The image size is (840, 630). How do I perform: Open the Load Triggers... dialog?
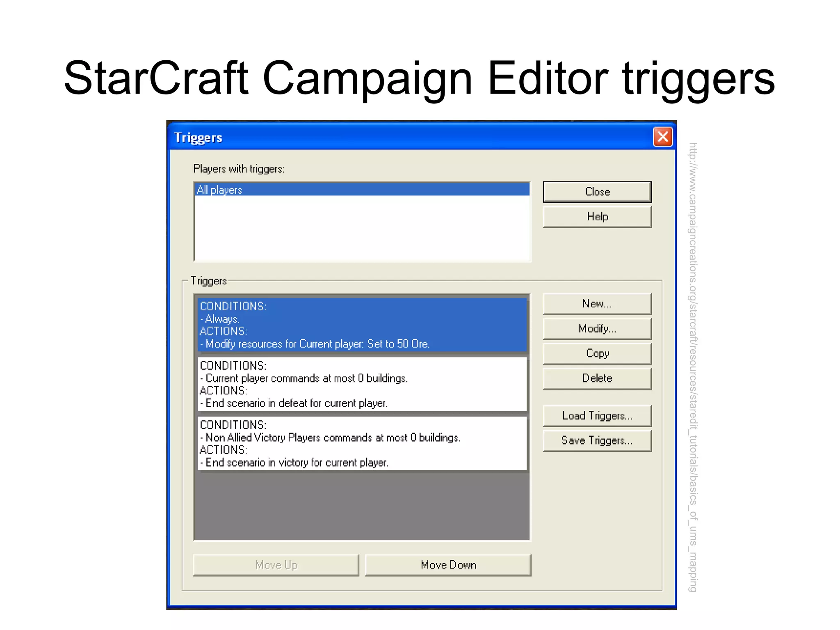click(x=597, y=416)
